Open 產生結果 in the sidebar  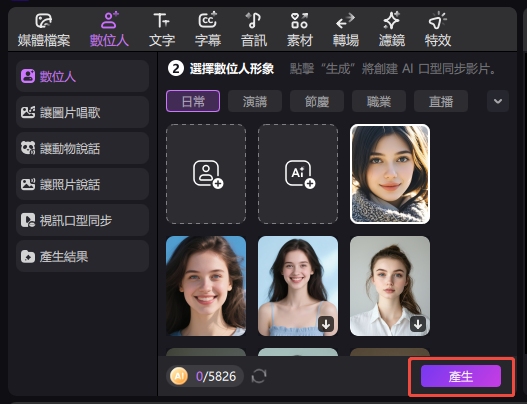pyautogui.click(x=82, y=256)
